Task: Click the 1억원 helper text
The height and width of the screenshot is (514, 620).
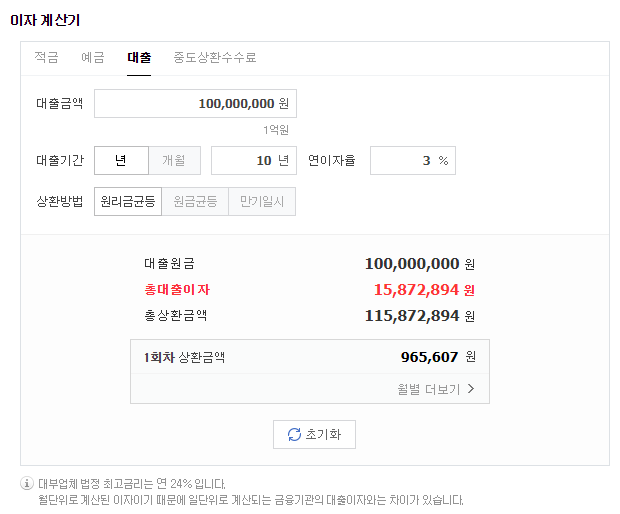Action: tap(276, 130)
